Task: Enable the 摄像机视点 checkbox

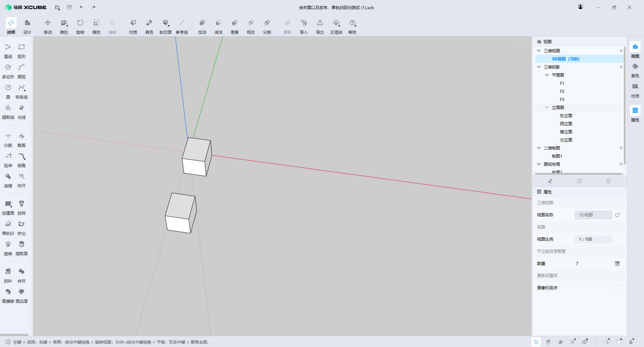Action: click(x=617, y=288)
